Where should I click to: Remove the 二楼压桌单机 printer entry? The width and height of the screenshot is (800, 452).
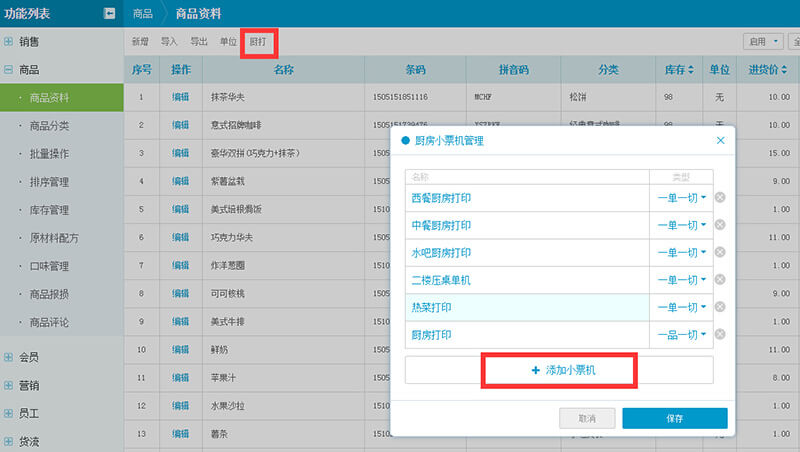(x=720, y=280)
